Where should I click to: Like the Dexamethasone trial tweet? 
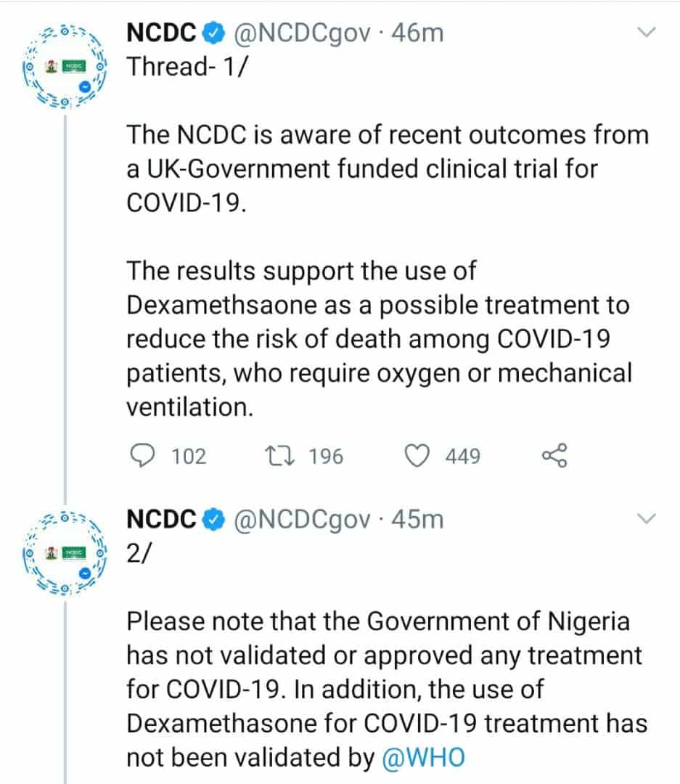pyautogui.click(x=417, y=456)
